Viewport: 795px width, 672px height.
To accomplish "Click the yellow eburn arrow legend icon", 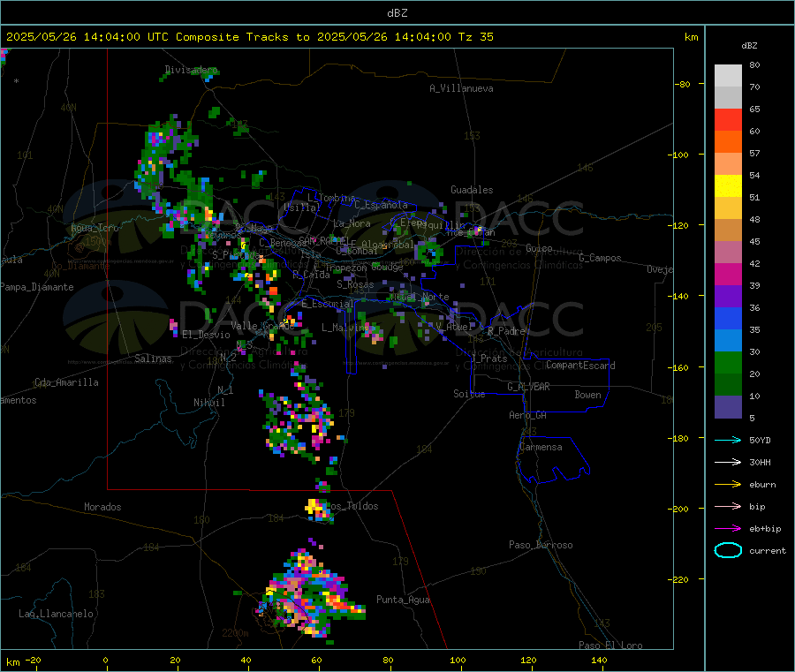I will pyautogui.click(x=728, y=485).
